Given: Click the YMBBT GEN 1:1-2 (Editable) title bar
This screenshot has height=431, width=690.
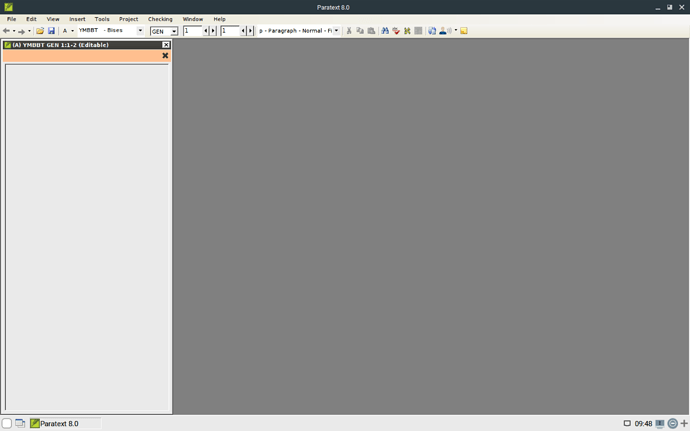Looking at the screenshot, I should point(87,45).
